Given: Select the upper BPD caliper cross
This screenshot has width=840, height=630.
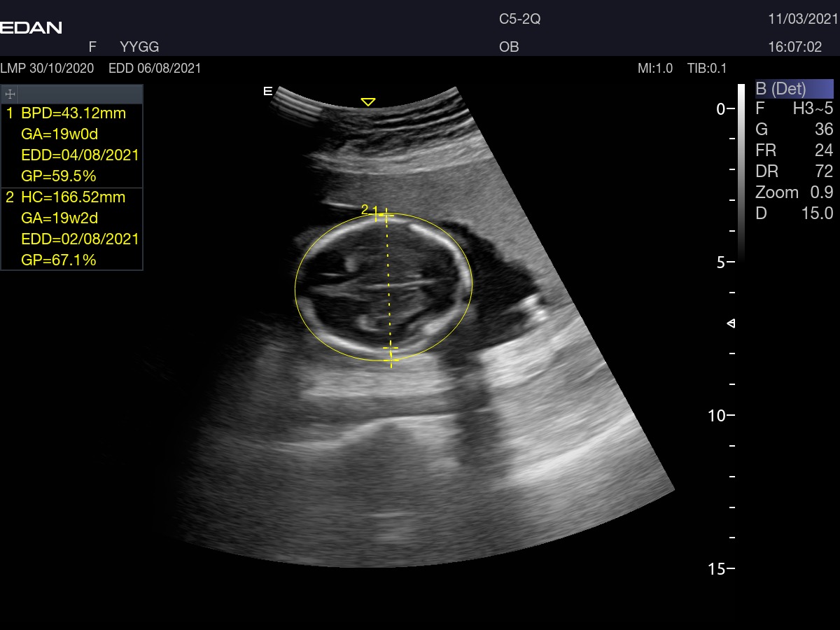Looking at the screenshot, I should [x=385, y=216].
